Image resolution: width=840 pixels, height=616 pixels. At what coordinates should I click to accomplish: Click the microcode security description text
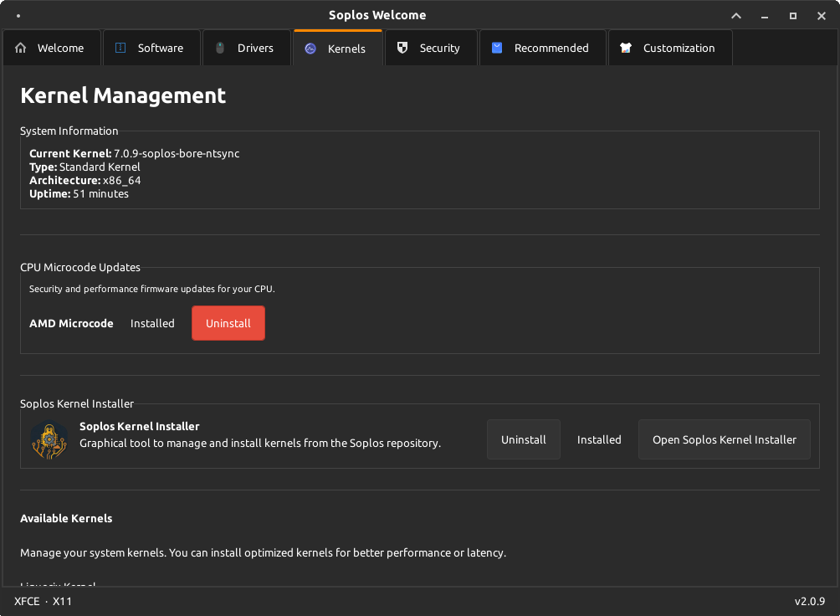[x=151, y=289]
